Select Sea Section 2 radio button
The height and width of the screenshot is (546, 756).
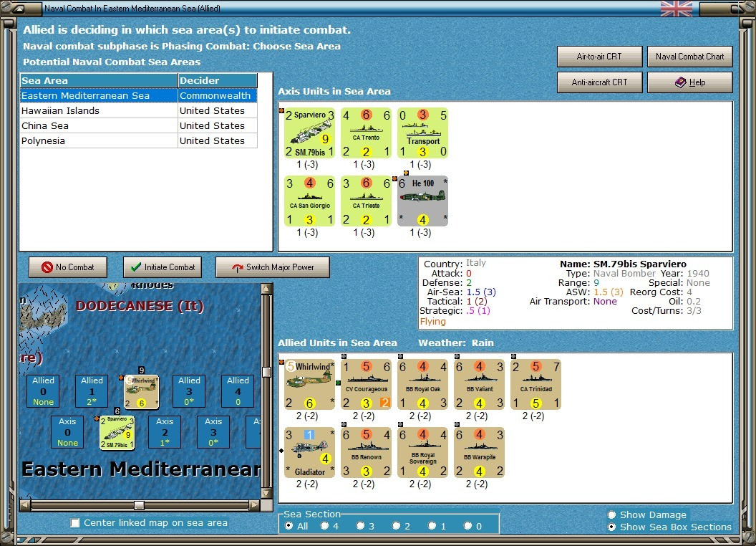(x=396, y=526)
